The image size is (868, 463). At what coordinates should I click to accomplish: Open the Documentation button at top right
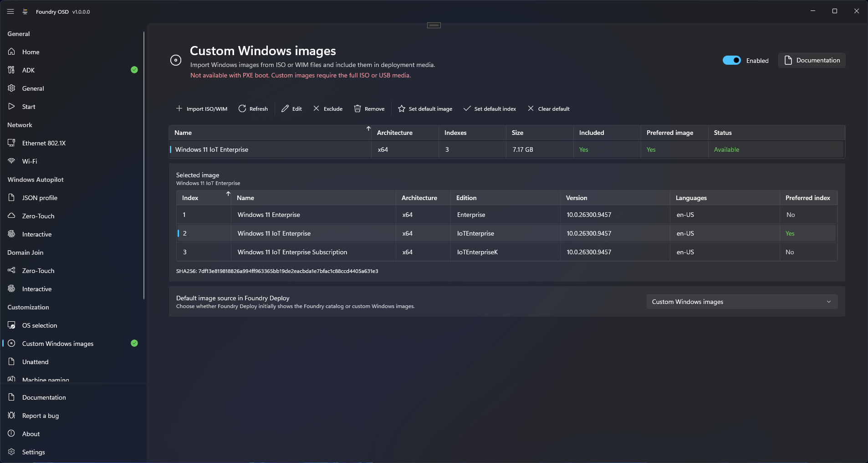pyautogui.click(x=812, y=60)
